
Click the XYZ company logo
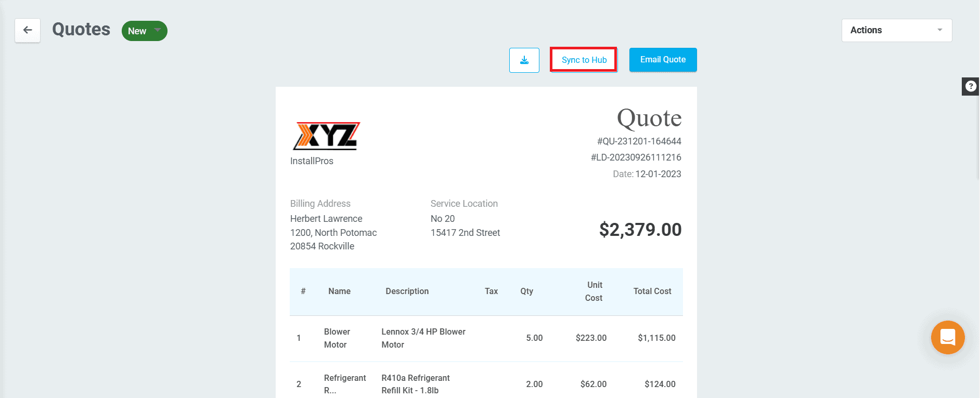[326, 136]
